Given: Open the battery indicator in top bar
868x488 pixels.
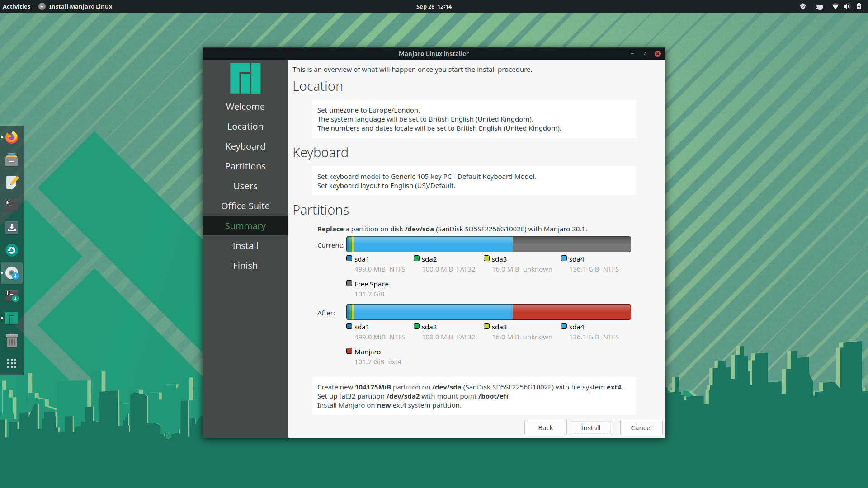Looking at the screenshot, I should [859, 6].
